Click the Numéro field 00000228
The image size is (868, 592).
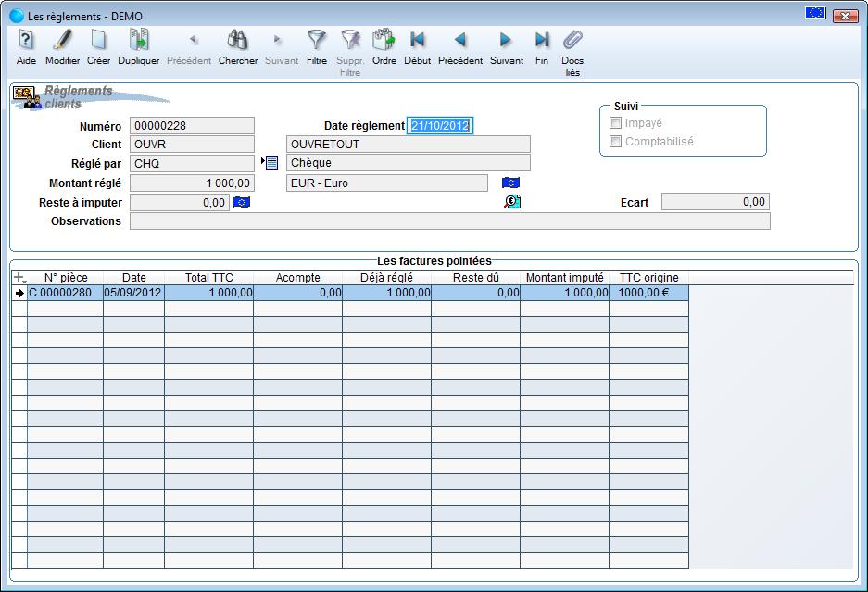(192, 126)
